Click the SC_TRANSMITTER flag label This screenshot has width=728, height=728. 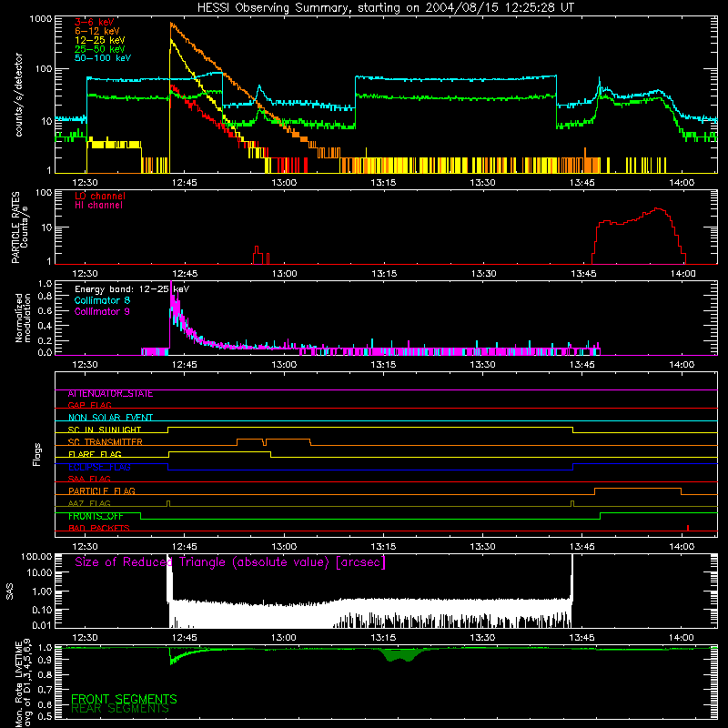pyautogui.click(x=105, y=441)
